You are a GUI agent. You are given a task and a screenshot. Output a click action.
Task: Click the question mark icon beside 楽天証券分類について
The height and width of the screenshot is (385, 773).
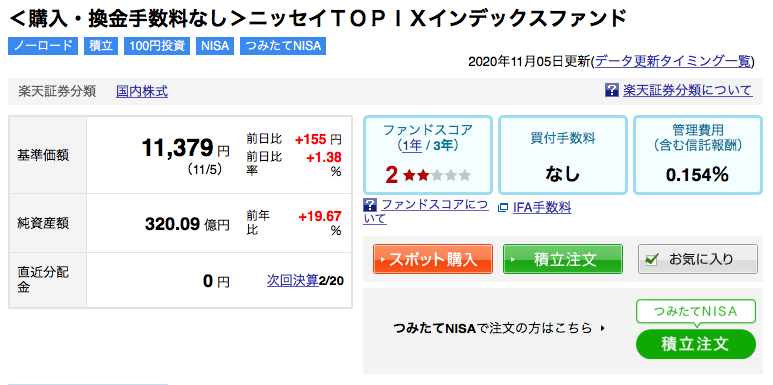(x=611, y=90)
